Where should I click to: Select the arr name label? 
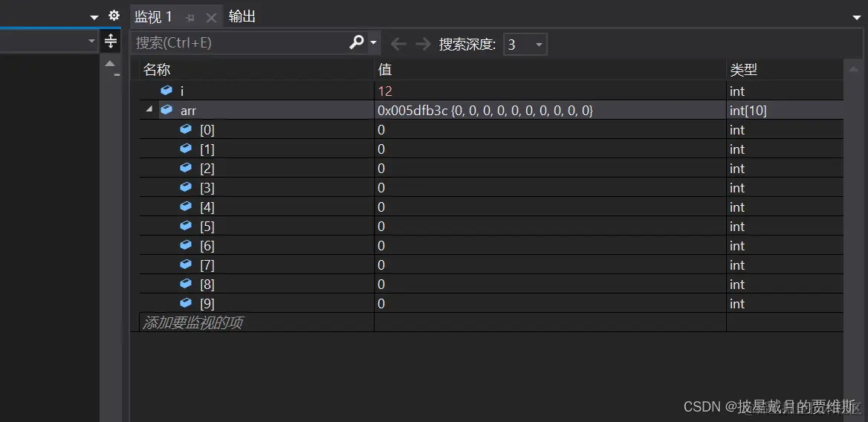tap(188, 111)
